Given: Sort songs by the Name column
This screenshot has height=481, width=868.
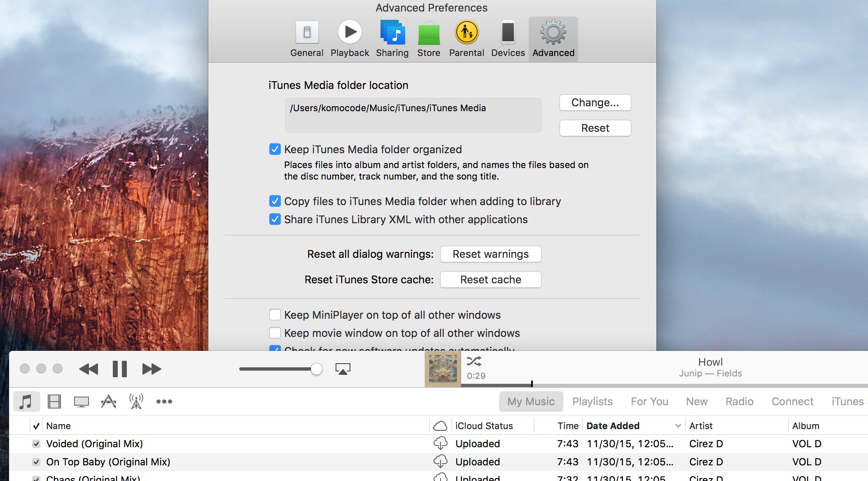Looking at the screenshot, I should [x=58, y=426].
